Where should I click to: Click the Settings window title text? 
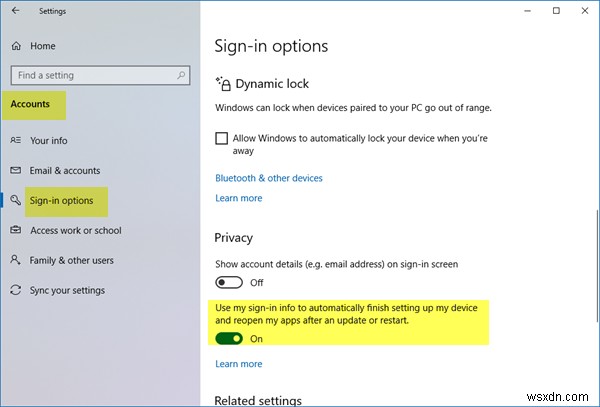point(52,11)
